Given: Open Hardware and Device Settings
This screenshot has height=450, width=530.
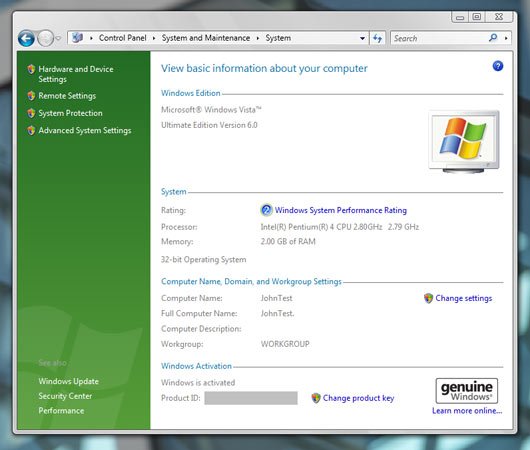Looking at the screenshot, I should pos(76,74).
